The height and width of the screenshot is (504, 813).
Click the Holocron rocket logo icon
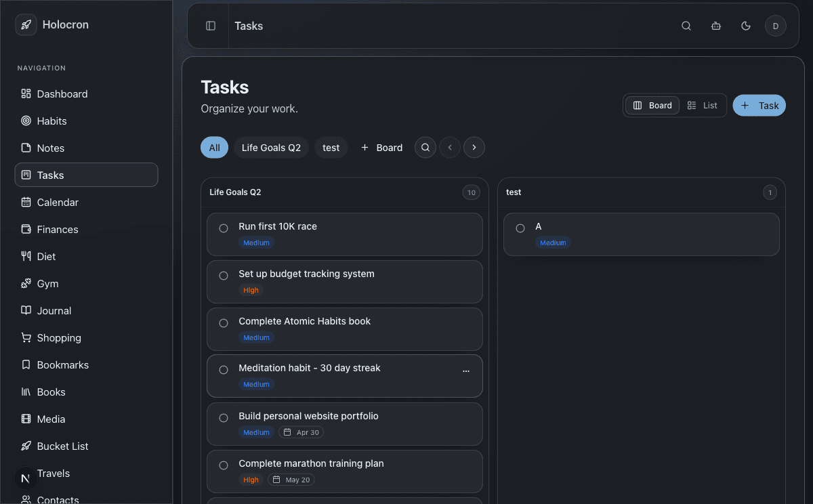point(26,25)
